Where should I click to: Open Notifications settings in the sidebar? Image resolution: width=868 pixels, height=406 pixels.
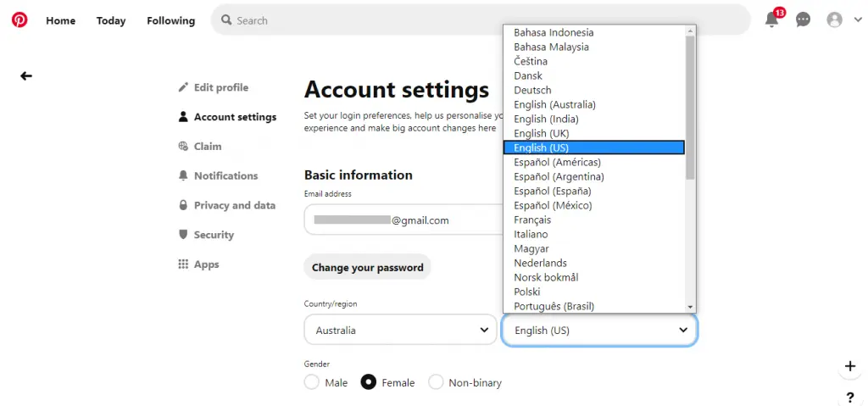point(225,175)
